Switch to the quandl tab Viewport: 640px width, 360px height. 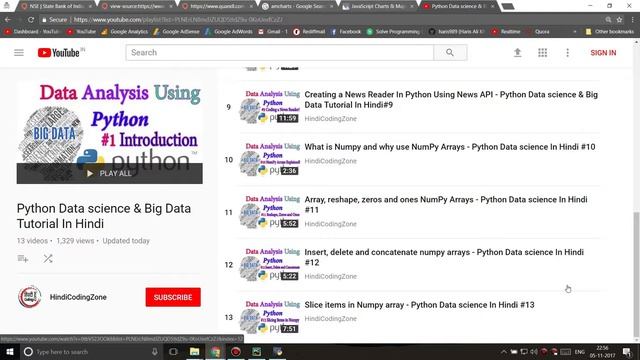point(217,6)
